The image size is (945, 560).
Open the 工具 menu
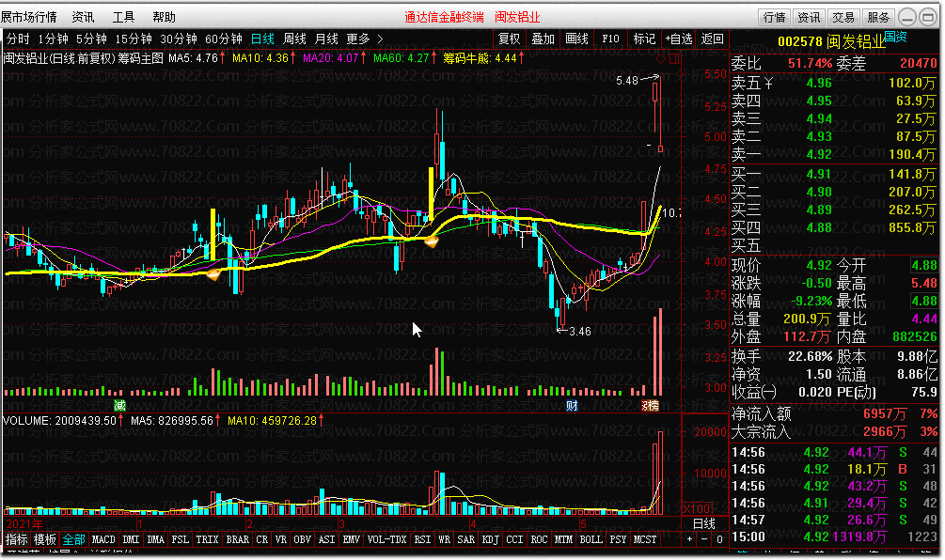click(123, 17)
